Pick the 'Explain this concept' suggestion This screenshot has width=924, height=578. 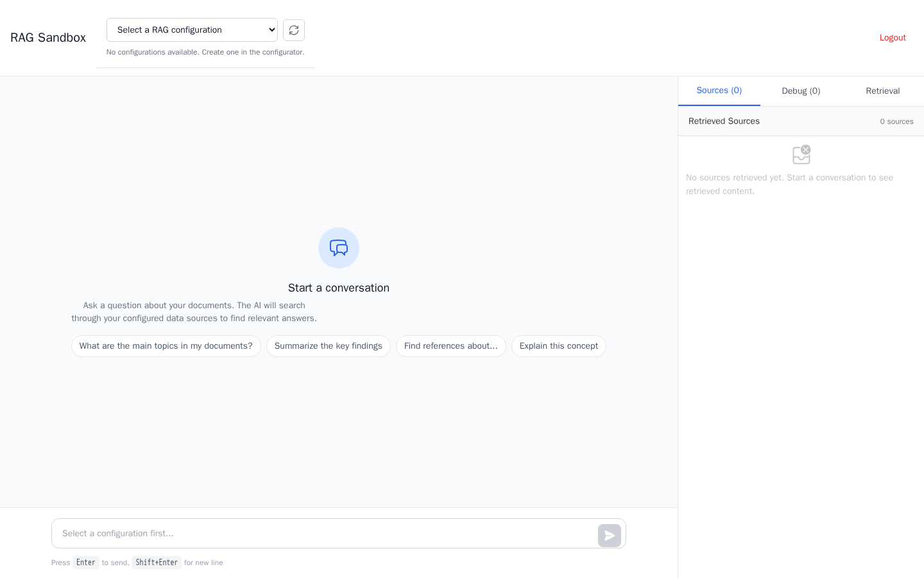coord(559,346)
